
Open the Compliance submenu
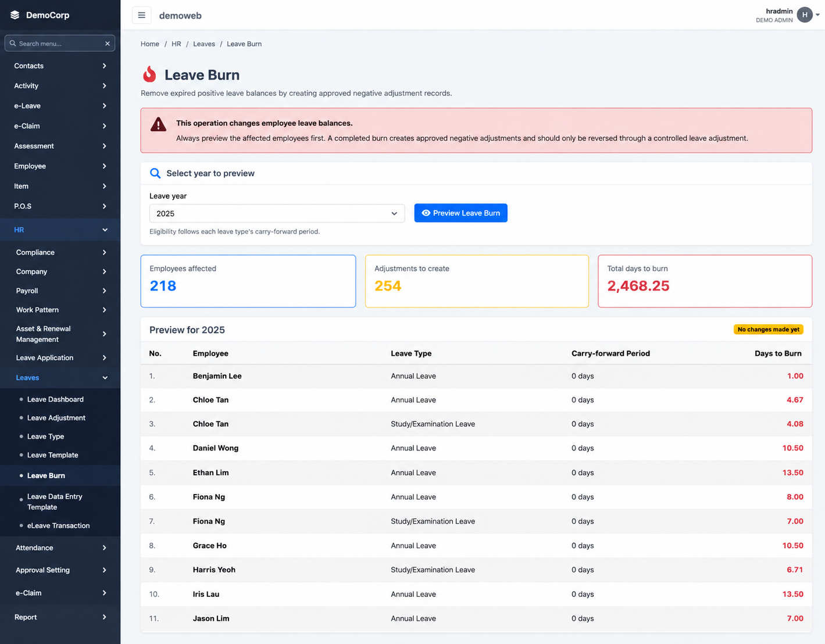point(60,252)
